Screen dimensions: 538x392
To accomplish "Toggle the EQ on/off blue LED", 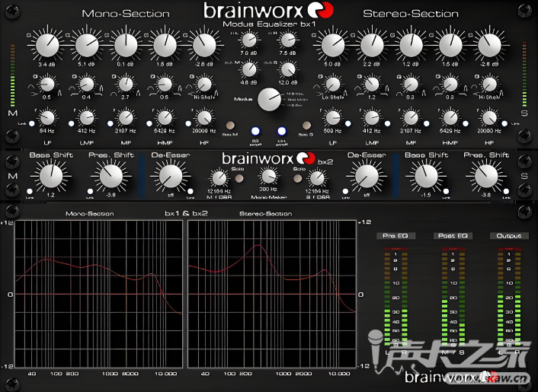I will tap(255, 131).
